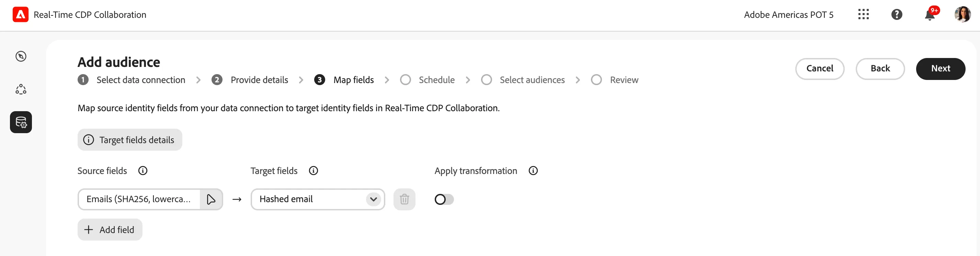Click the source field picker icon
980x256 pixels.
click(211, 199)
